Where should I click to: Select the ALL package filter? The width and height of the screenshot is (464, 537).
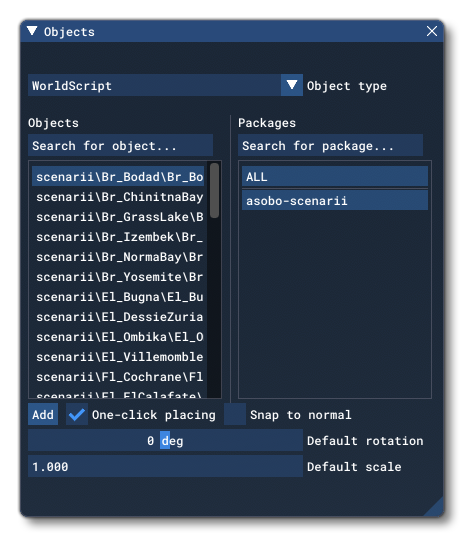(x=335, y=177)
